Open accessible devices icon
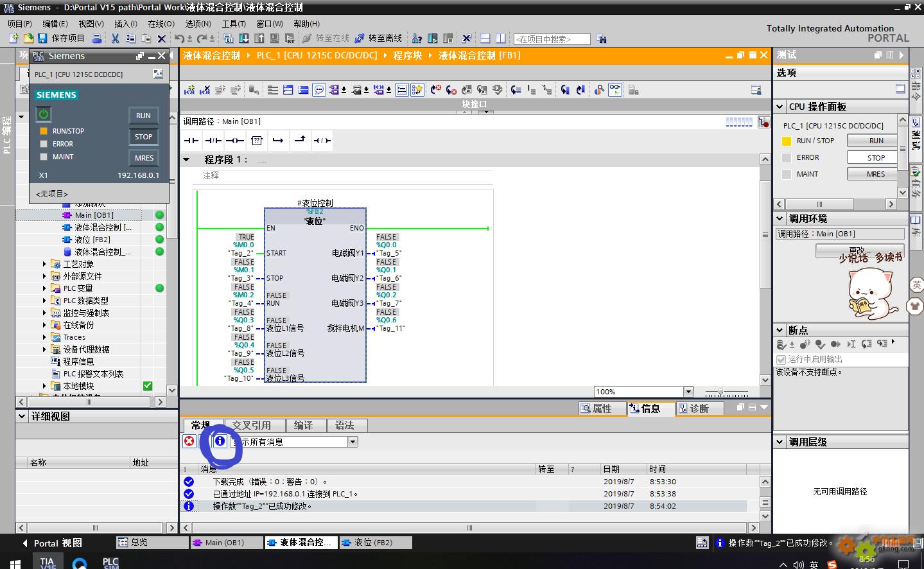924x569 pixels. (416, 39)
